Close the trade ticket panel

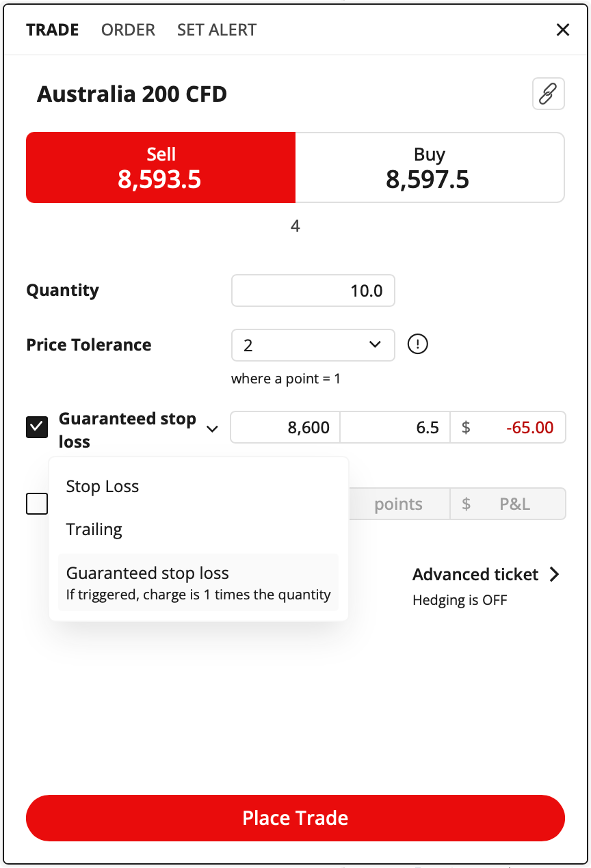[x=563, y=29]
